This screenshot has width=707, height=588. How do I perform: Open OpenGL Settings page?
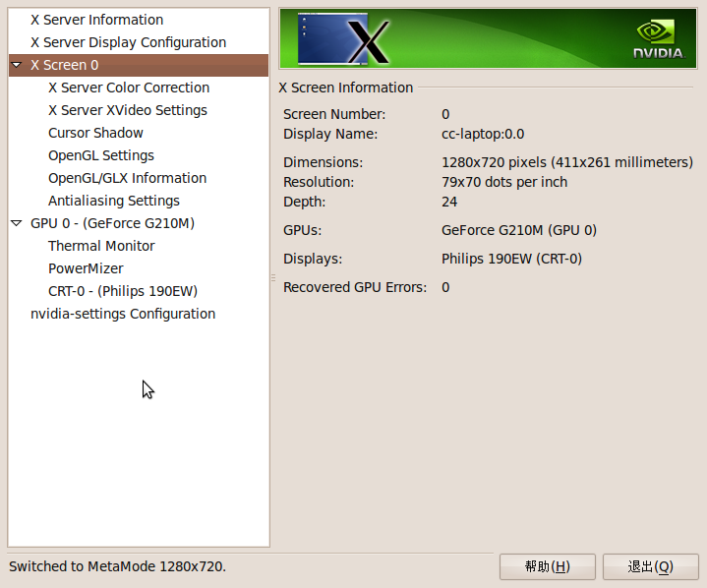coord(101,155)
